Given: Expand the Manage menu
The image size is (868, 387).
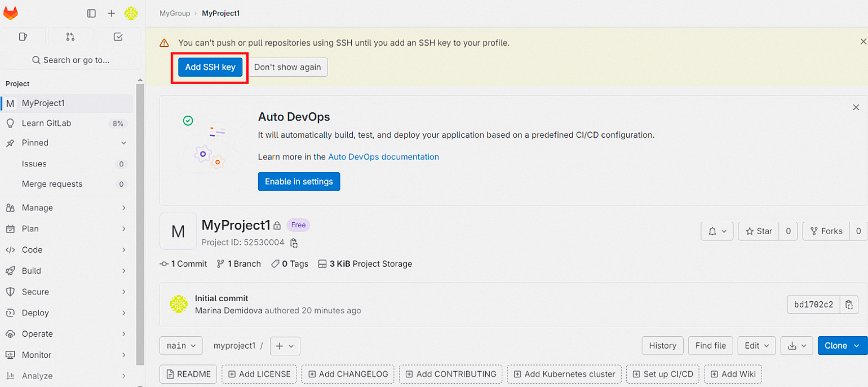Looking at the screenshot, I should [x=68, y=208].
